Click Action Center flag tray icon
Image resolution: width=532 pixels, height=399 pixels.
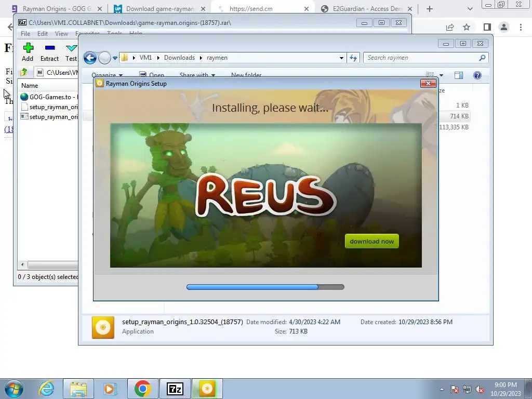pos(455,390)
